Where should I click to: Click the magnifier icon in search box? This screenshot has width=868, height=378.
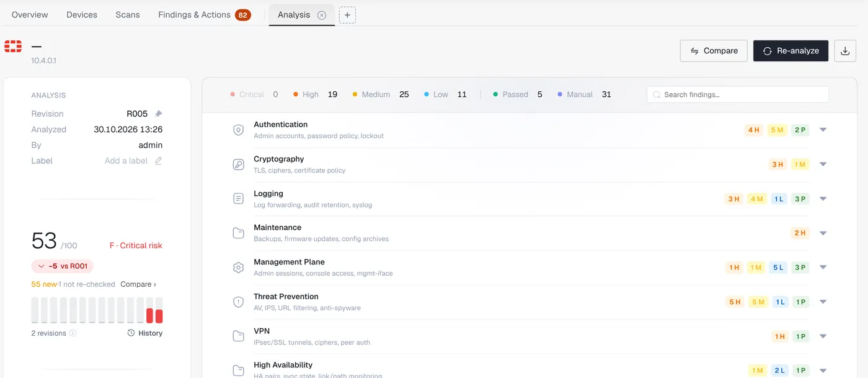tap(657, 95)
